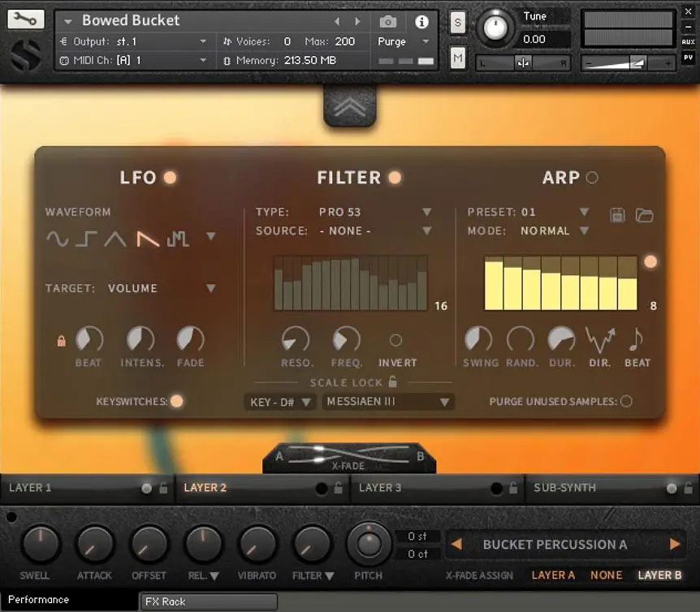The width and height of the screenshot is (700, 612).
Task: Switch to the Performance tab
Action: 69,600
